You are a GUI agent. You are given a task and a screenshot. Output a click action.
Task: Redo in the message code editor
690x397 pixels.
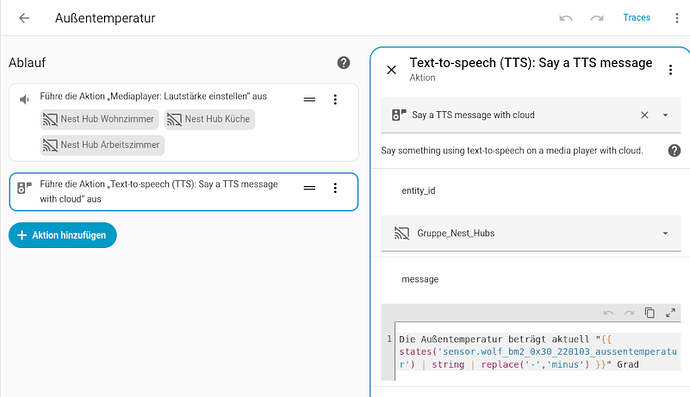coord(629,313)
